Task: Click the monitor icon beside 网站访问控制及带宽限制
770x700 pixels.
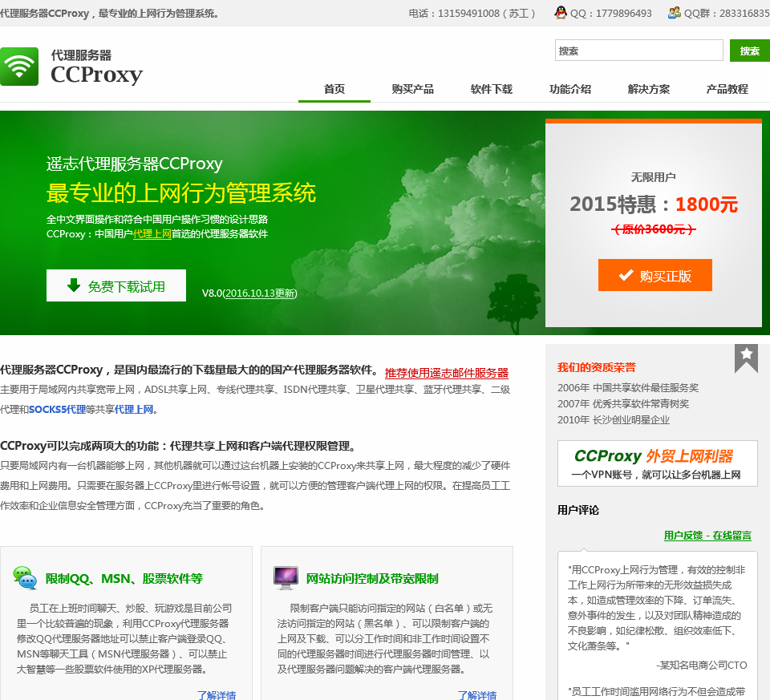Action: (286, 578)
